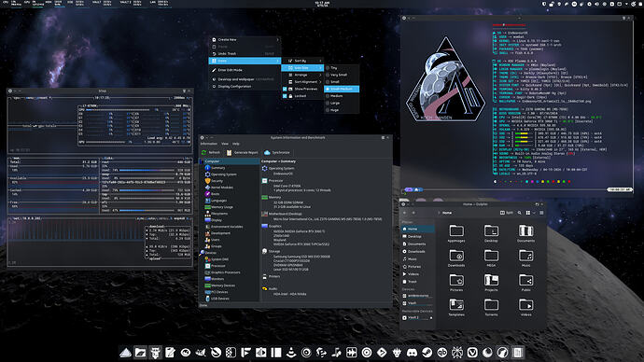This screenshot has height=362, width=644.
Task: Launch Steam from the dock
Action: [427, 352]
